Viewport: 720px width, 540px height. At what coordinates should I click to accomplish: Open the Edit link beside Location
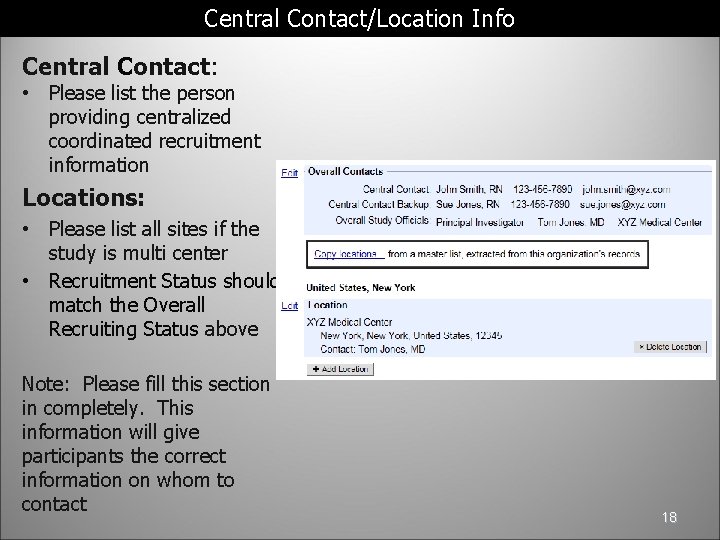click(x=289, y=306)
